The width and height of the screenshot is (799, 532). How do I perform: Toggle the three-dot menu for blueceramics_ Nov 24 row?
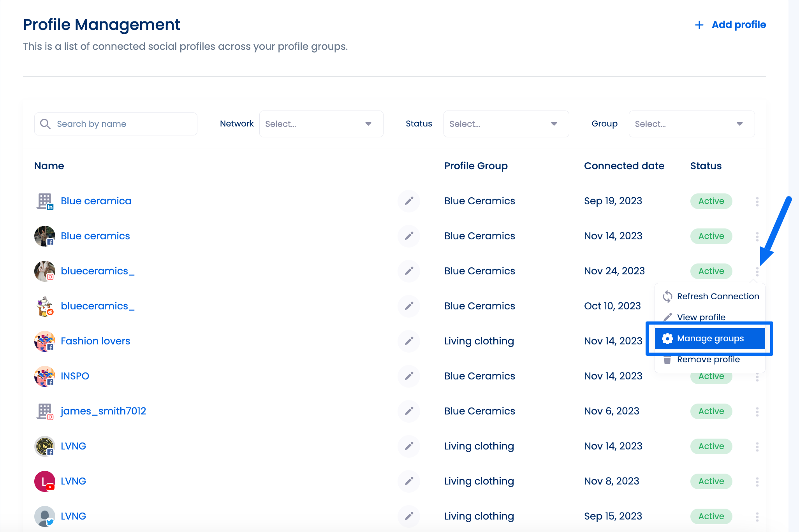point(757,271)
